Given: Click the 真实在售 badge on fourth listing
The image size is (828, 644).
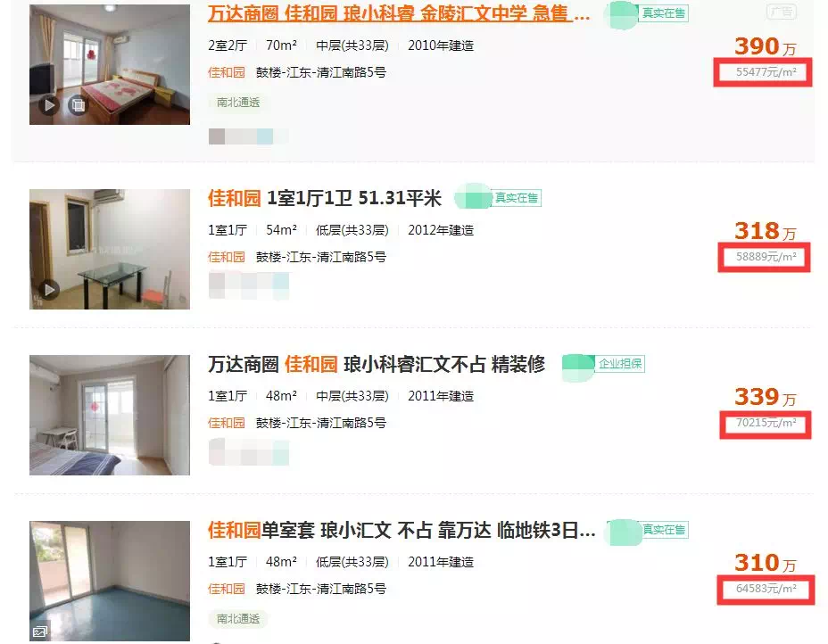Looking at the screenshot, I should [663, 530].
